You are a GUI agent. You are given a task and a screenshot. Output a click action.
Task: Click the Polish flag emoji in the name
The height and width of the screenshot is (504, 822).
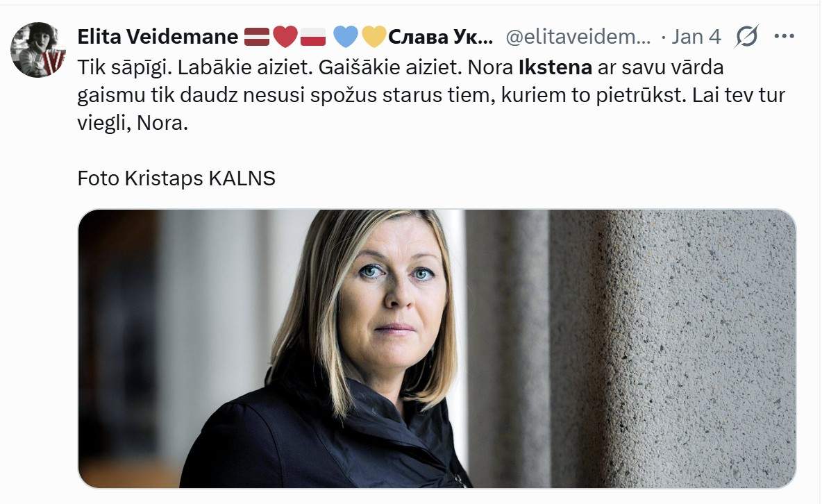(x=313, y=37)
